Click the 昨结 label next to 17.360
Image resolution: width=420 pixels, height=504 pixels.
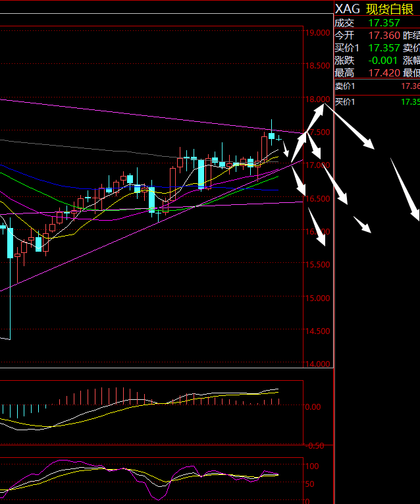pyautogui.click(x=411, y=36)
